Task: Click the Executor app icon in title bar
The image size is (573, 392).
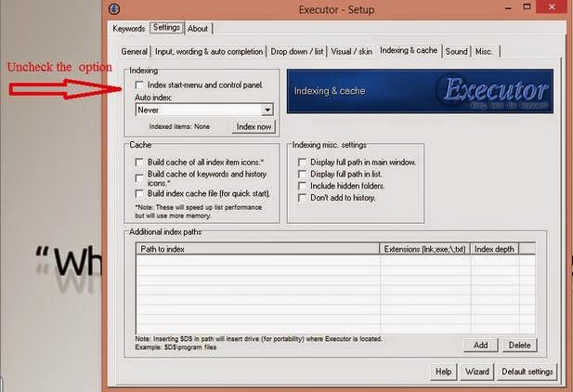Action: (114, 8)
